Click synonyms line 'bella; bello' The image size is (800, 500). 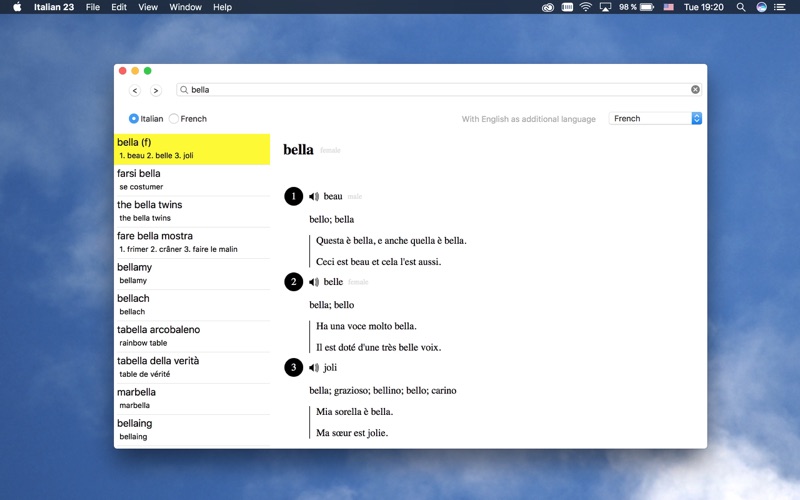coord(332,305)
